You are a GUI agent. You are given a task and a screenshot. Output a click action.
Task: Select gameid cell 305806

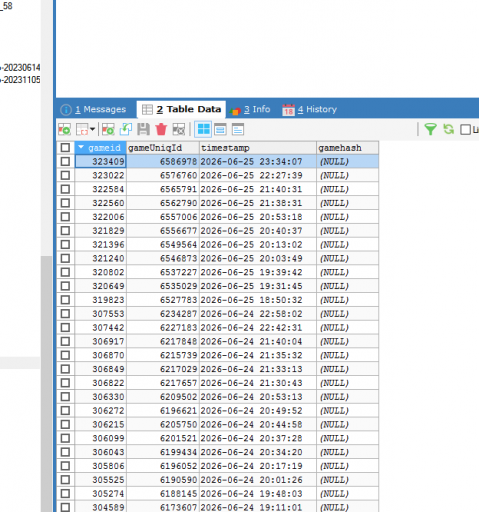click(100, 466)
